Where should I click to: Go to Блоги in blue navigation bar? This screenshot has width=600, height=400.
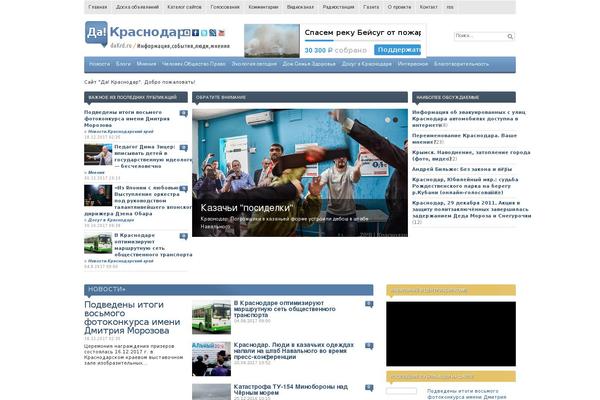(x=123, y=64)
